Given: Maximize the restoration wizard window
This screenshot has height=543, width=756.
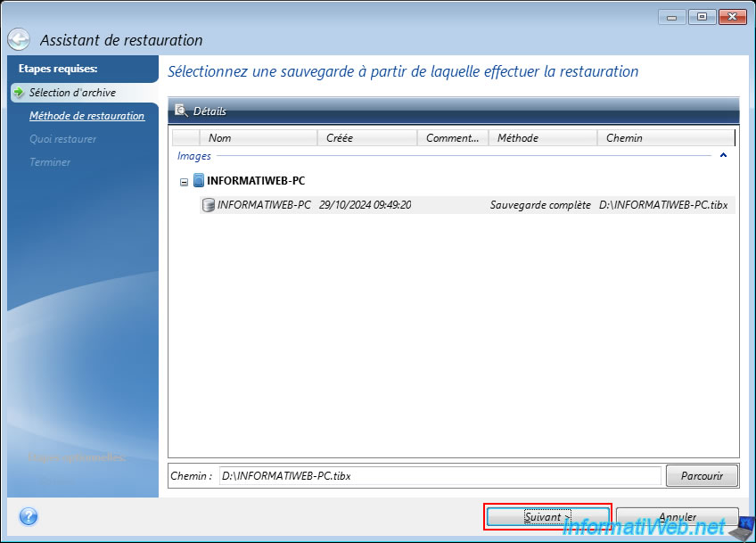Looking at the screenshot, I should (702, 17).
